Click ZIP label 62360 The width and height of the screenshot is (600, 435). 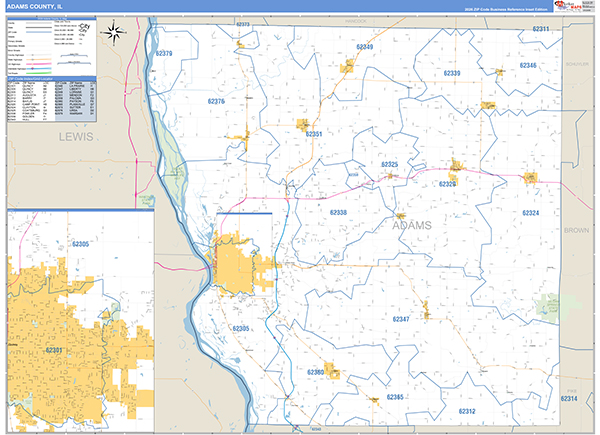tap(315, 372)
